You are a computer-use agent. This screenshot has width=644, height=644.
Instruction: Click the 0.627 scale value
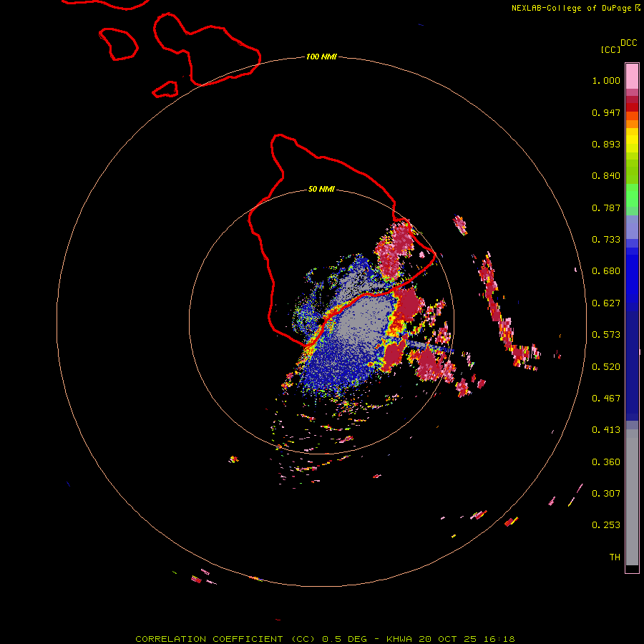pos(606,303)
